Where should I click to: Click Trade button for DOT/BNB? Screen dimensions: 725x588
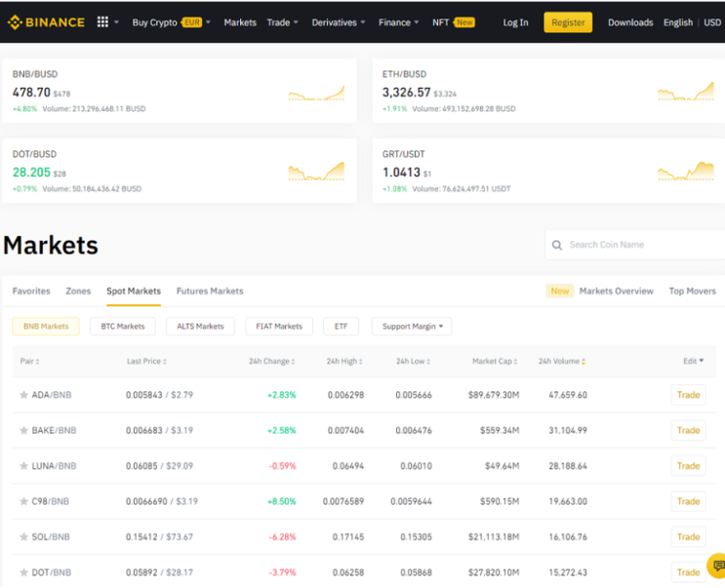pos(689,572)
